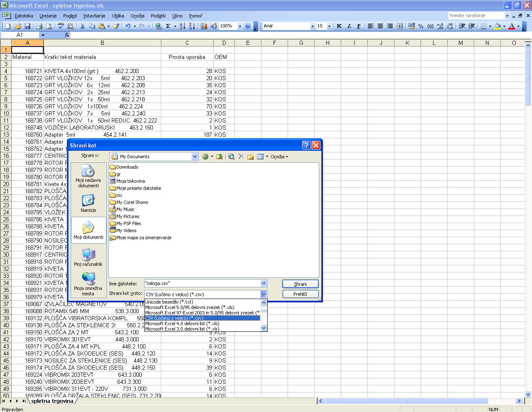Viewport: 532px width, 412px height.
Task: Click the Downloads folder in the dialog
Action: [x=124, y=167]
